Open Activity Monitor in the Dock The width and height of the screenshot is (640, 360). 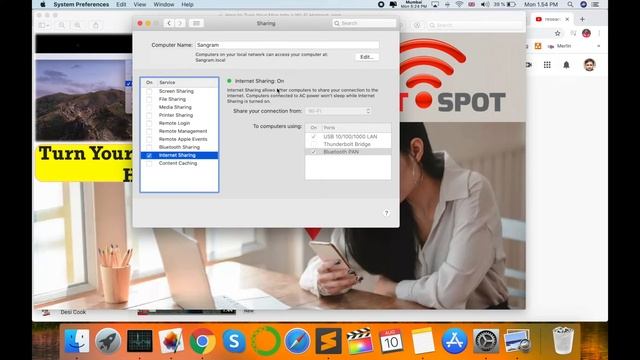point(140,341)
